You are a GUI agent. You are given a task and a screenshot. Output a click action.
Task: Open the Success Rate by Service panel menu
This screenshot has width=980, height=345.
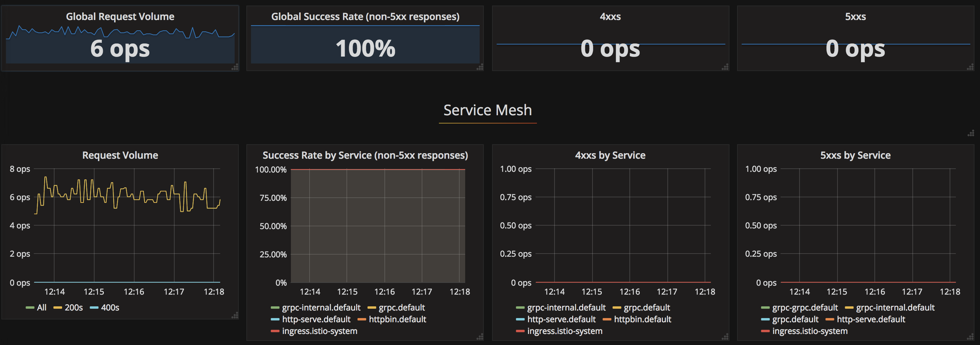365,155
